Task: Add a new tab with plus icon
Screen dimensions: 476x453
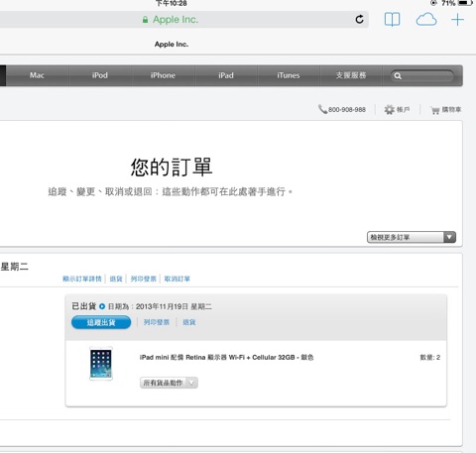Action: coord(458,20)
